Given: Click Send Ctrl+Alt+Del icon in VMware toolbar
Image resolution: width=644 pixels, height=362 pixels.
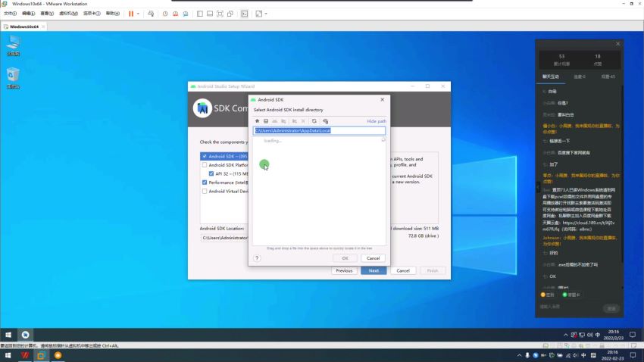Looking at the screenshot, I should pos(151,14).
